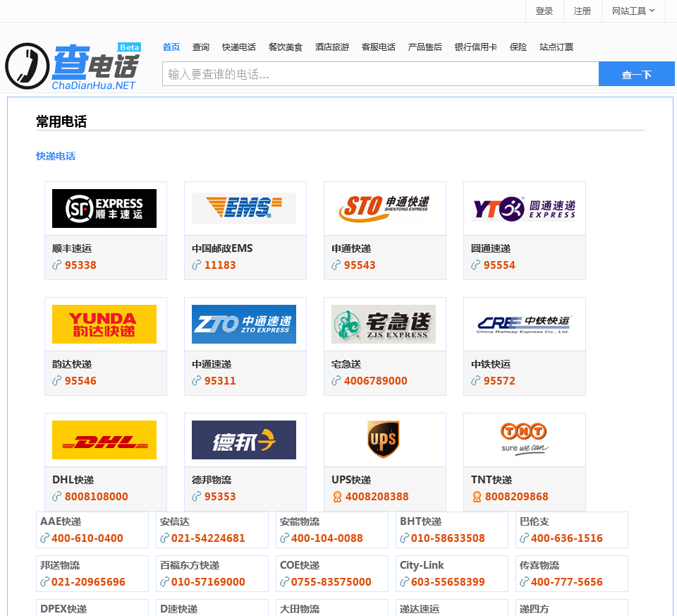Click the UPS快递 name link
Screen dimensions: 677x616
coord(351,480)
